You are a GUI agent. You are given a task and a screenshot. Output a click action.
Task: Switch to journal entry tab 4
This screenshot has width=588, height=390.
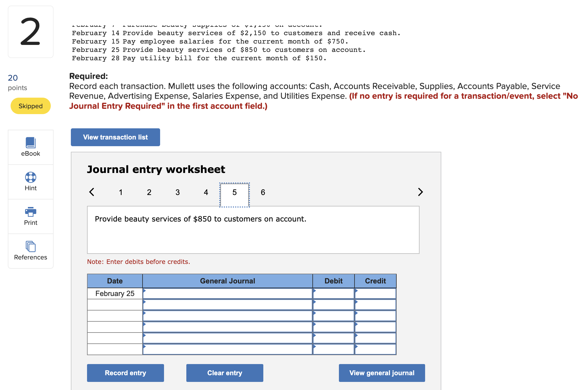click(x=206, y=192)
